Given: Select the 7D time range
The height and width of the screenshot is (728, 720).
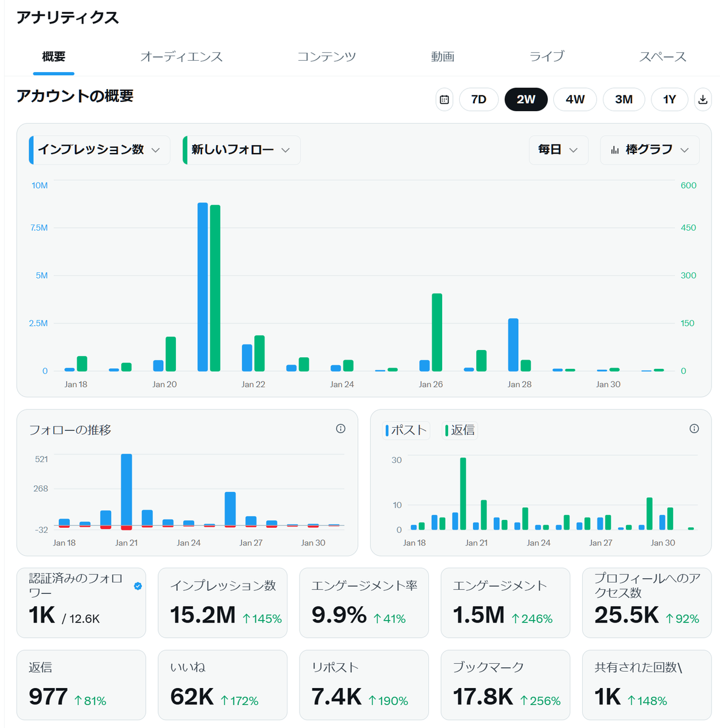Looking at the screenshot, I should coord(479,99).
